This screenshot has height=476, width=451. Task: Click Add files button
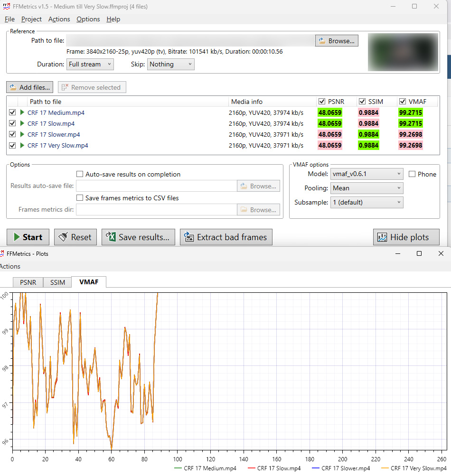29,87
